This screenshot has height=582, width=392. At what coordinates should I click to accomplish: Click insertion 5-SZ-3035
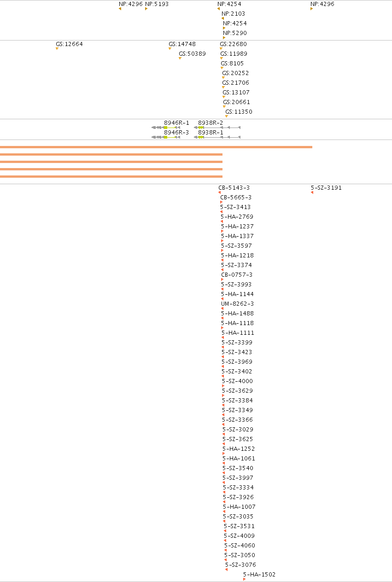[238, 517]
